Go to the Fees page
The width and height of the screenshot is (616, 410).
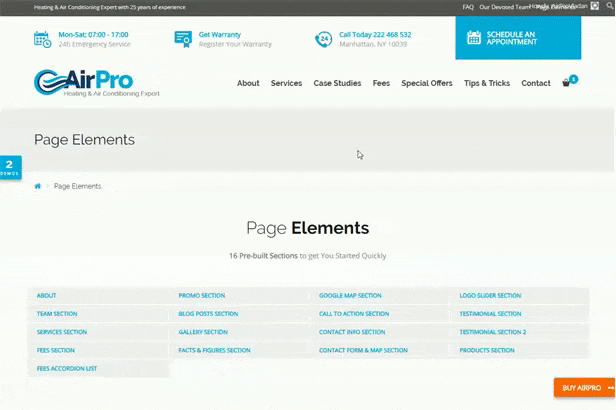381,83
